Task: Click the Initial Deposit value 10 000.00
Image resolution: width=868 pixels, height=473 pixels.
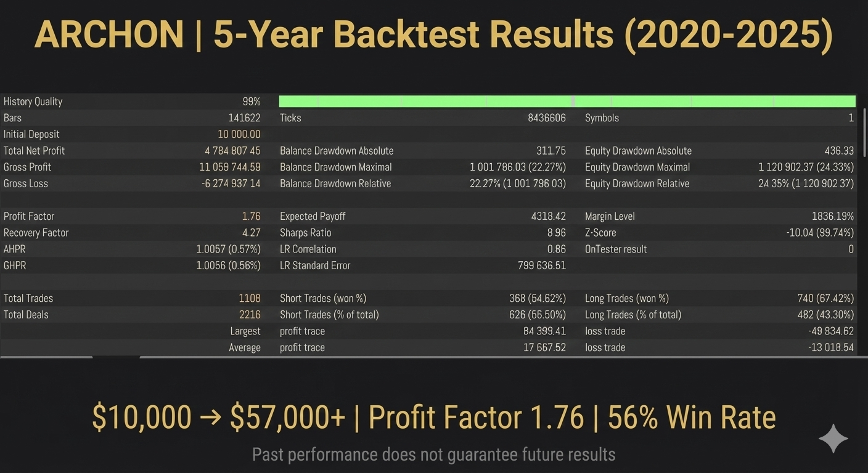Action: click(239, 134)
